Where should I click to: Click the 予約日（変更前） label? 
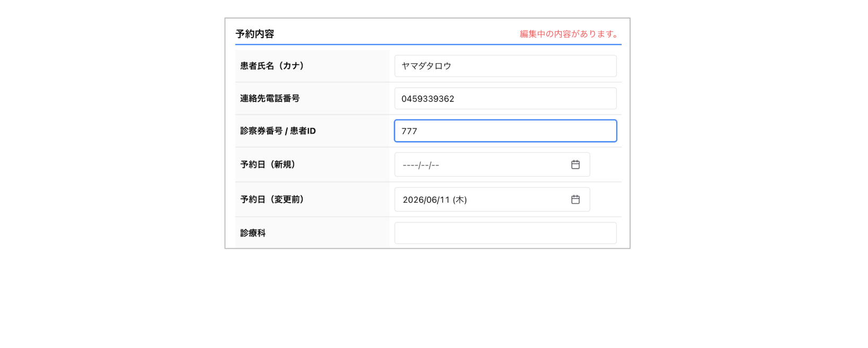point(273,199)
